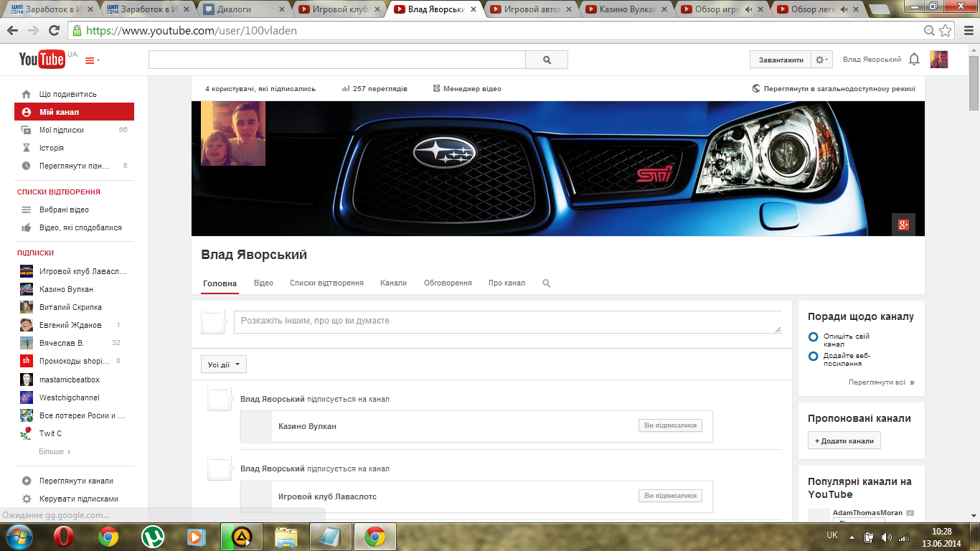Click Переглянути всі tips link

(x=881, y=382)
